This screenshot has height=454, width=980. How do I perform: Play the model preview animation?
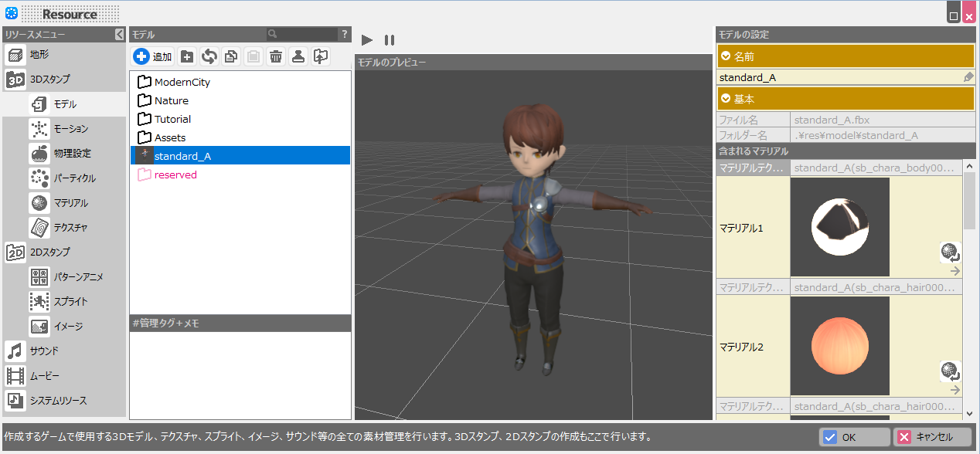coord(367,39)
